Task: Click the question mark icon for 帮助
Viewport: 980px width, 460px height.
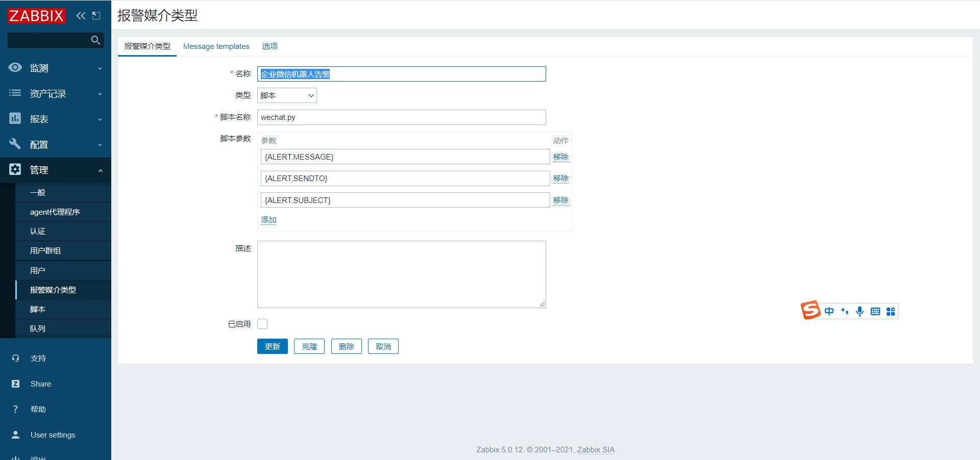Action: (x=15, y=409)
